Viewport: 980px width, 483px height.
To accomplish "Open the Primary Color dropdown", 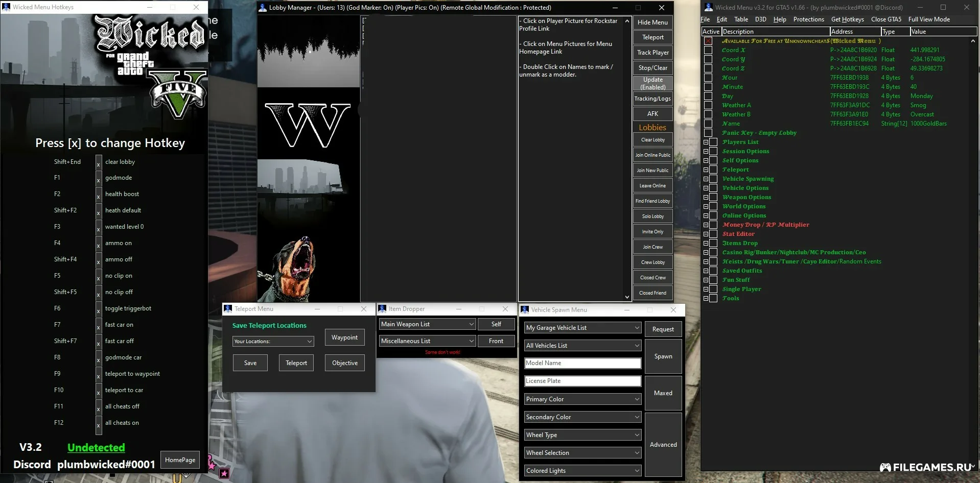I will [x=583, y=399].
